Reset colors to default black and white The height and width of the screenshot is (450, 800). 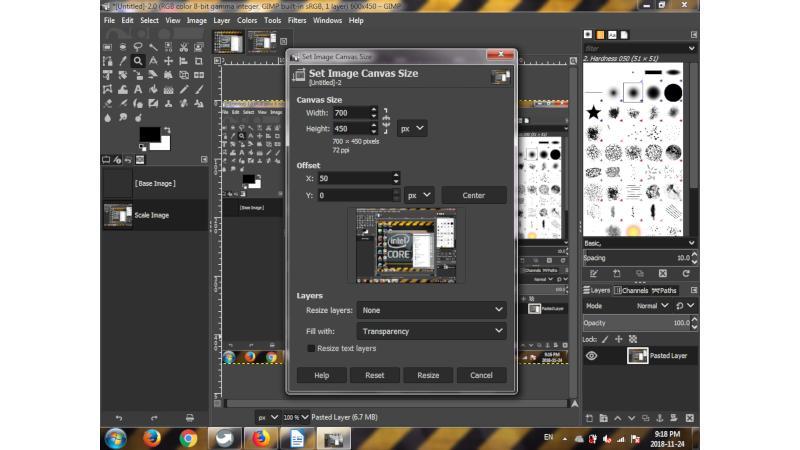[143, 147]
